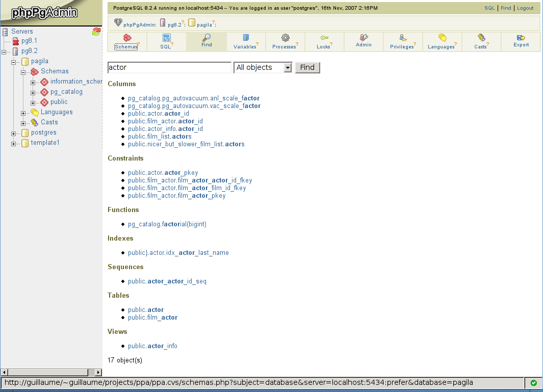This screenshot has height=392, width=543.
Task: Open the public.actor_info view link
Action: click(152, 346)
